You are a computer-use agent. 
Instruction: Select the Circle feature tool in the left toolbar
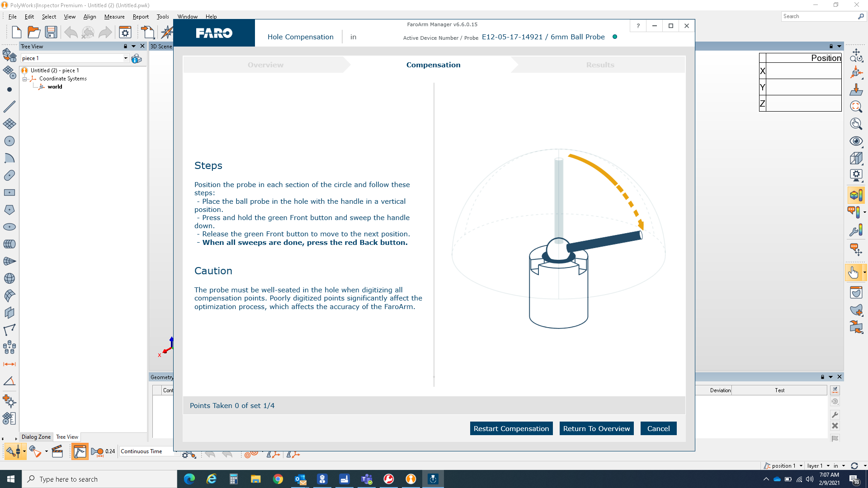[9, 141]
